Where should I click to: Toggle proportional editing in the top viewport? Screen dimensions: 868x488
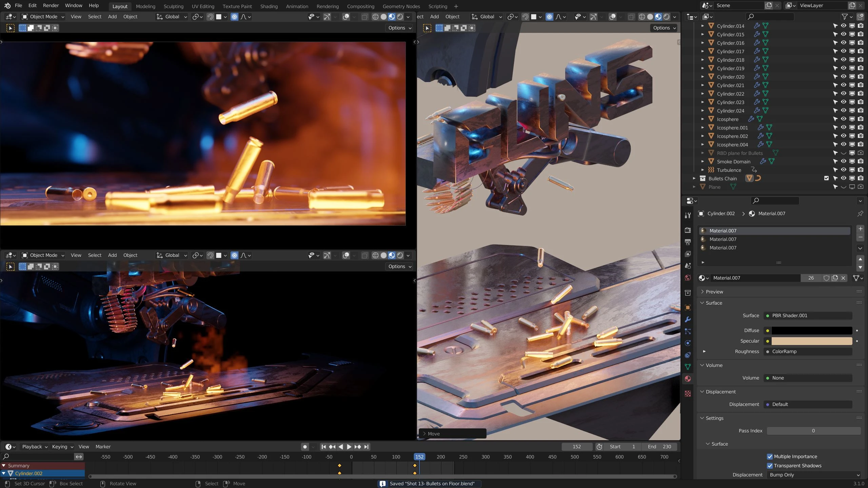(x=234, y=17)
